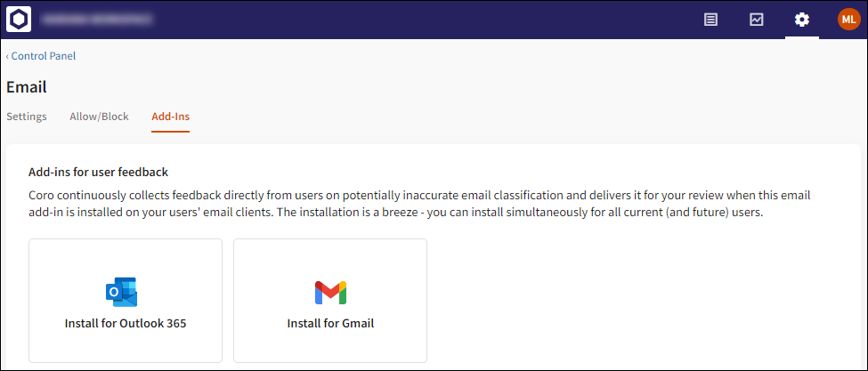Open the reports chart icon
This screenshot has height=371, width=868.
click(x=757, y=20)
